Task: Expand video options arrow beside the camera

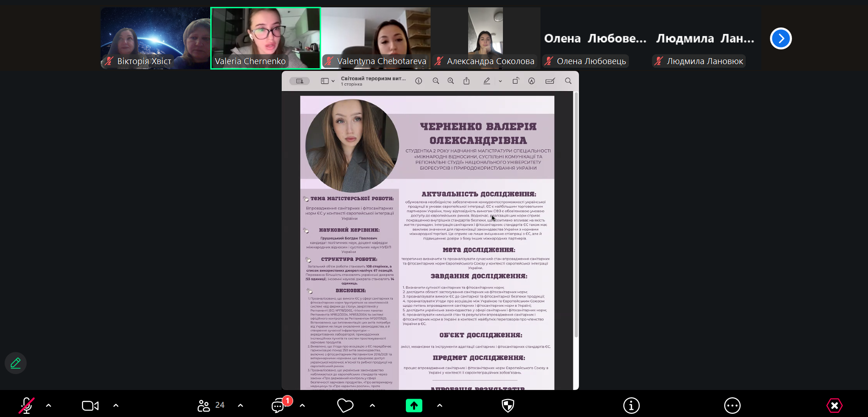Action: point(116,406)
